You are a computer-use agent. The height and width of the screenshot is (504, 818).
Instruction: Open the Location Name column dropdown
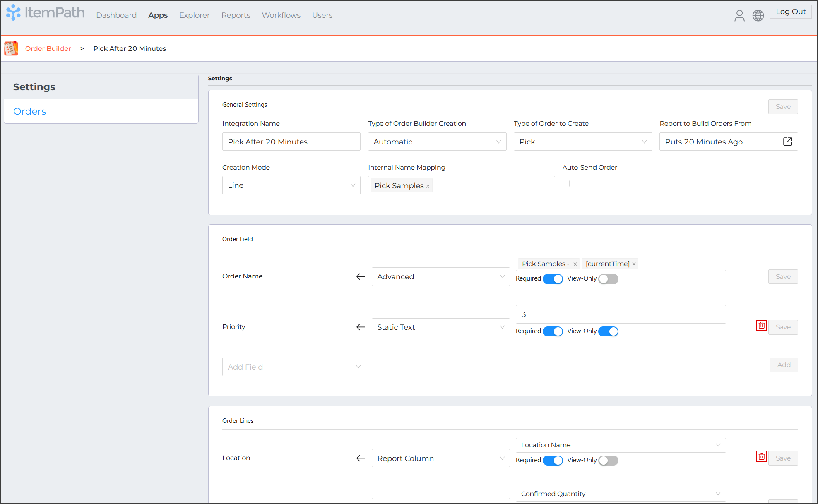[621, 445]
